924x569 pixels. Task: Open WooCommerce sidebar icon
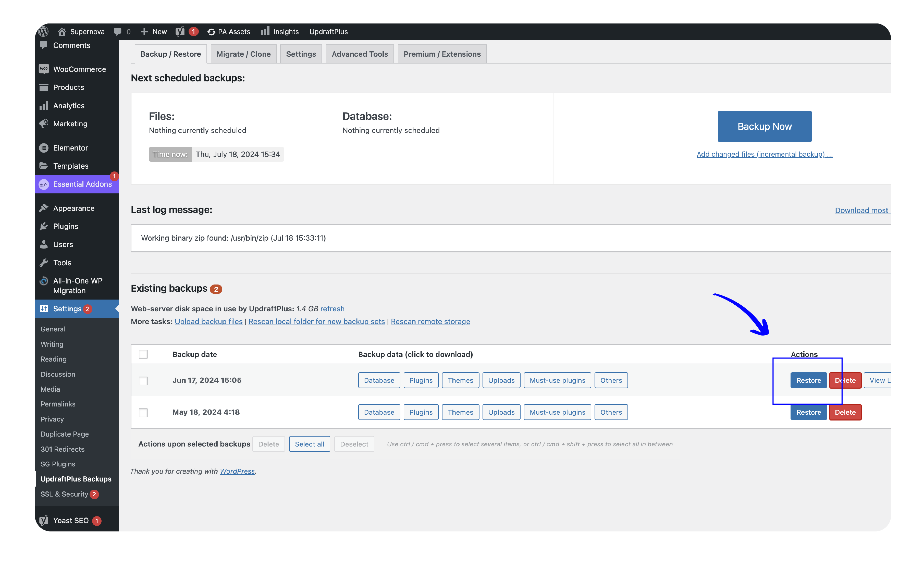(44, 69)
